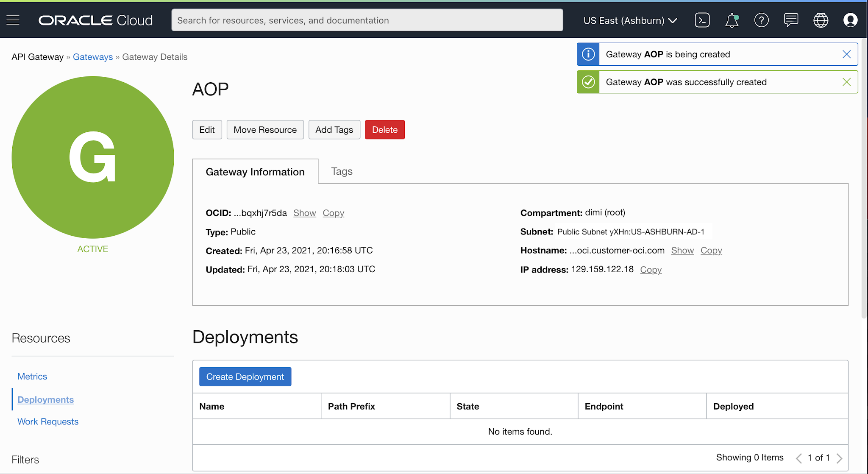
Task: Open the notifications bell
Action: pos(732,20)
